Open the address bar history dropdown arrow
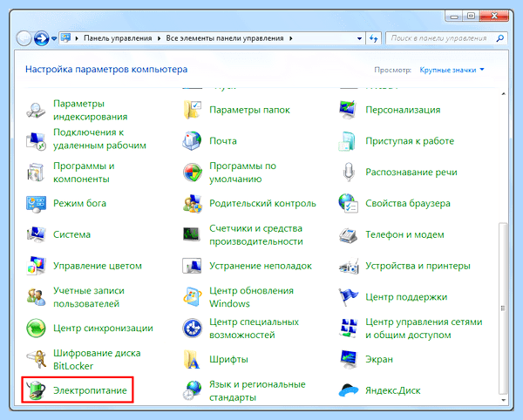 (x=359, y=38)
